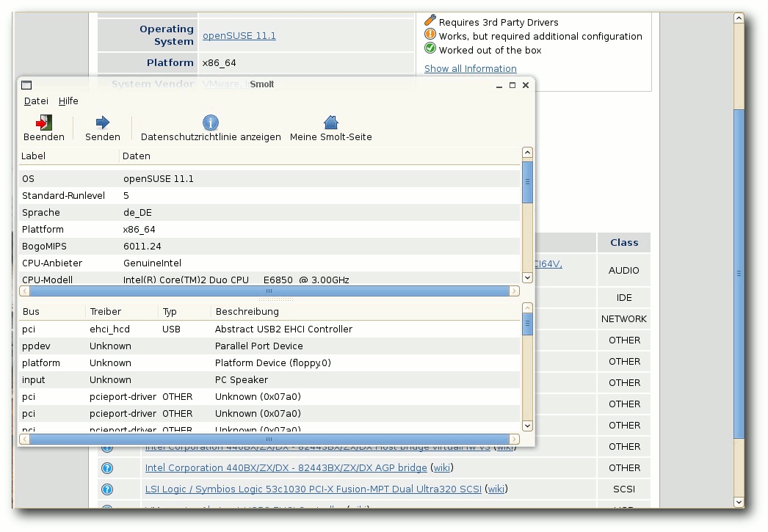Select the OS openSUSE 11.1 row
This screenshot has height=532, width=768.
269,179
